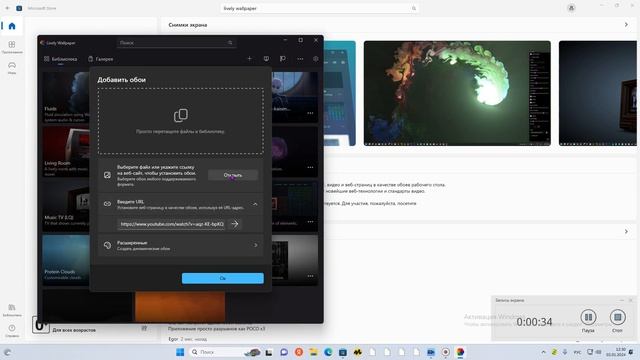Image resolution: width=640 pixels, height=360 pixels.
Task: Collapse the Введите URL section
Action: [255, 204]
